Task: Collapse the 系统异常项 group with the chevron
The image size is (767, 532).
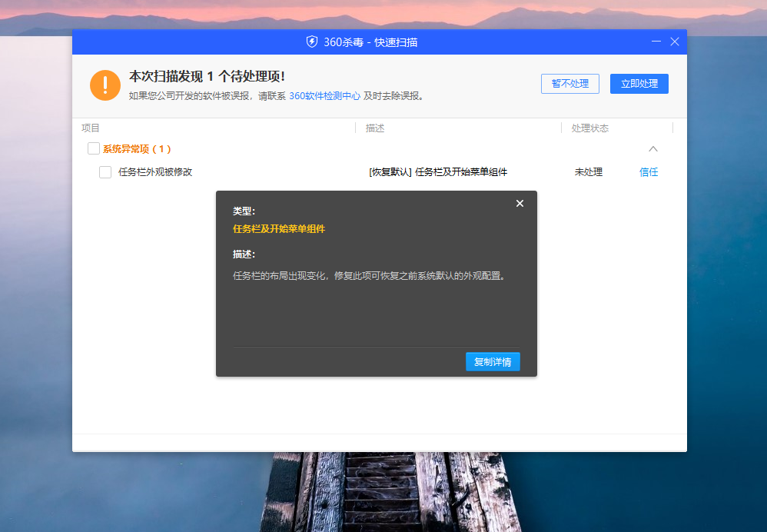Action: click(652, 148)
